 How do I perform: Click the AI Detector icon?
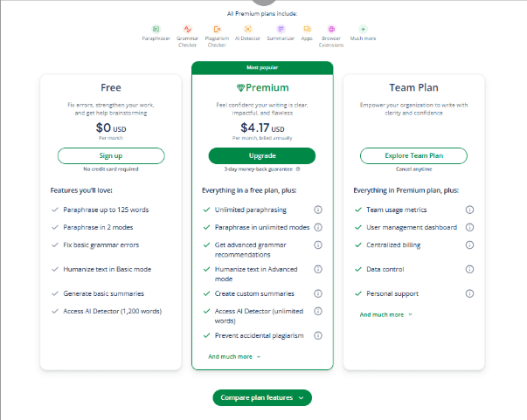[247, 29]
